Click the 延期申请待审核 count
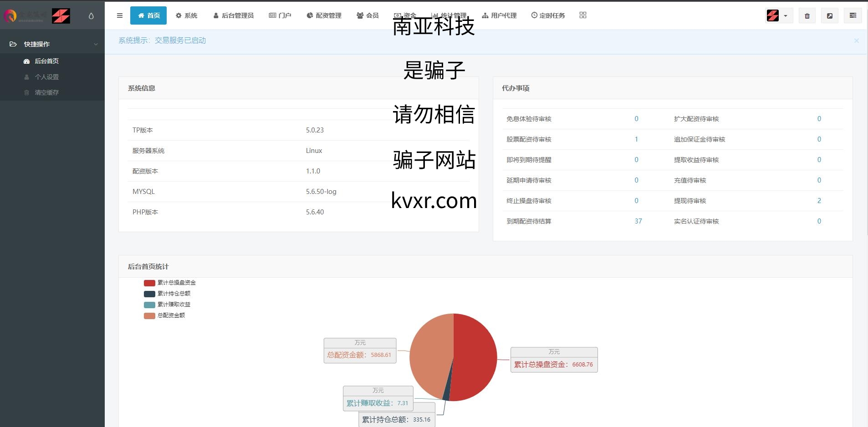 636,180
